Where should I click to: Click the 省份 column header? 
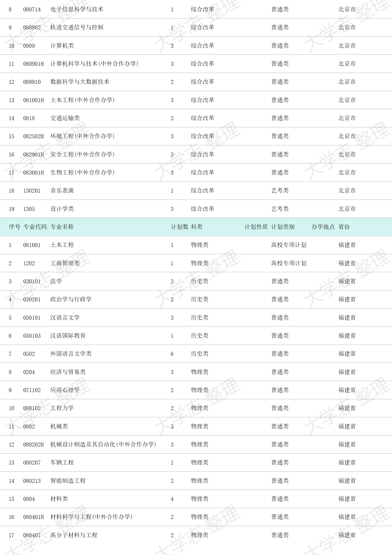tap(344, 227)
